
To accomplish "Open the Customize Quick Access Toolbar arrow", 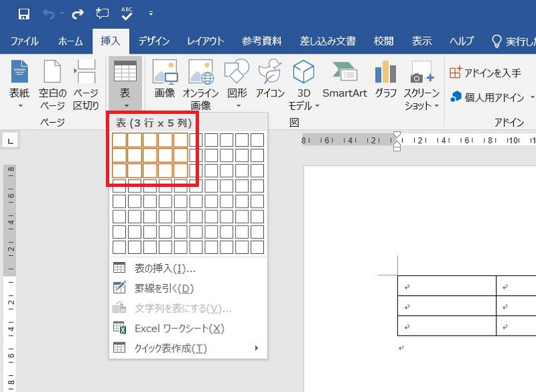I will click(x=151, y=13).
